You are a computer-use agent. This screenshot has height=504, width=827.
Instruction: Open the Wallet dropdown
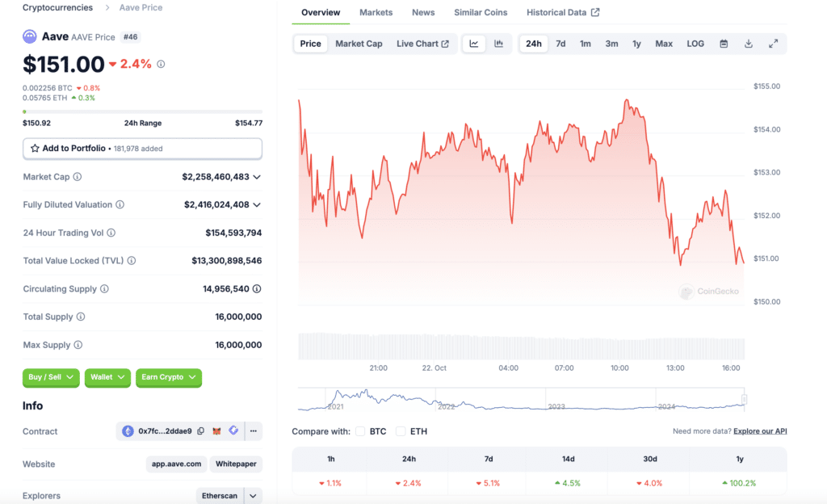coord(107,377)
